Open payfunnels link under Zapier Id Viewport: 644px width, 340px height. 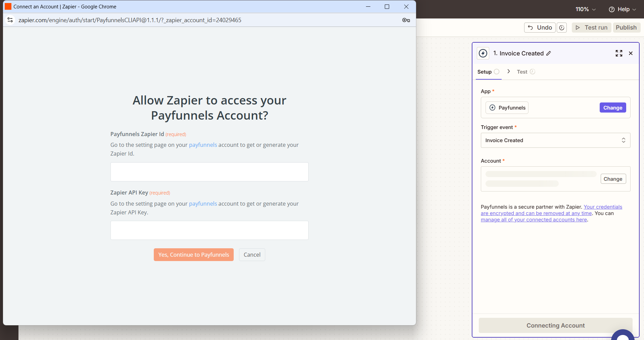point(203,145)
